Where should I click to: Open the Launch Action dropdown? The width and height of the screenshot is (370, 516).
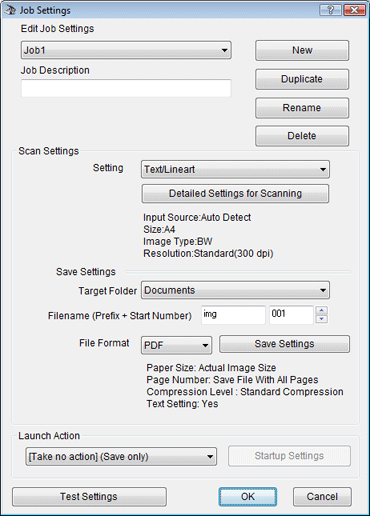121,457
